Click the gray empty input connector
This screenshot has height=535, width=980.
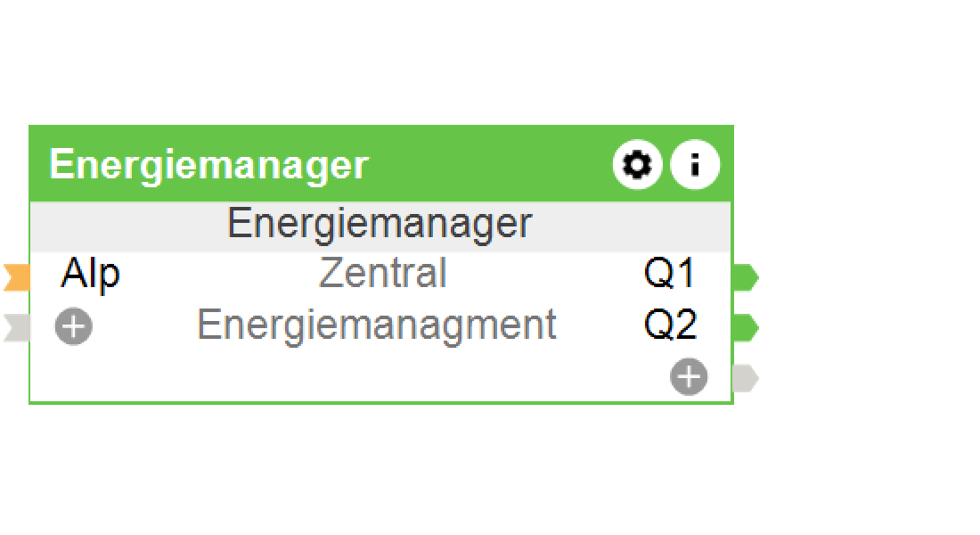click(16, 328)
